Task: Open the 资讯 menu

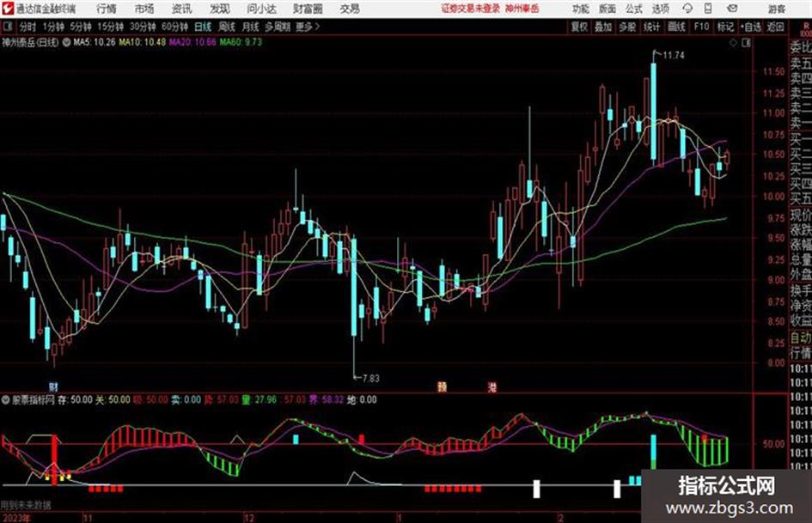Action: [182, 9]
